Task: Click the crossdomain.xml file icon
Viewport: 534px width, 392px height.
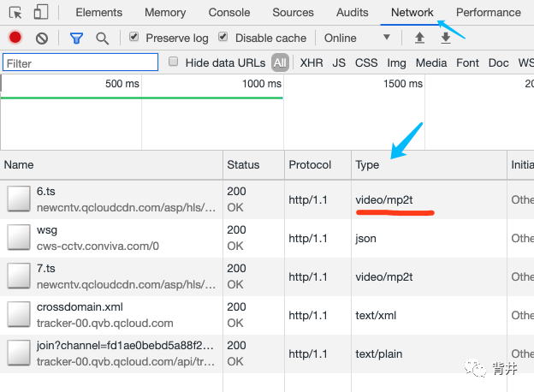Action: [19, 314]
